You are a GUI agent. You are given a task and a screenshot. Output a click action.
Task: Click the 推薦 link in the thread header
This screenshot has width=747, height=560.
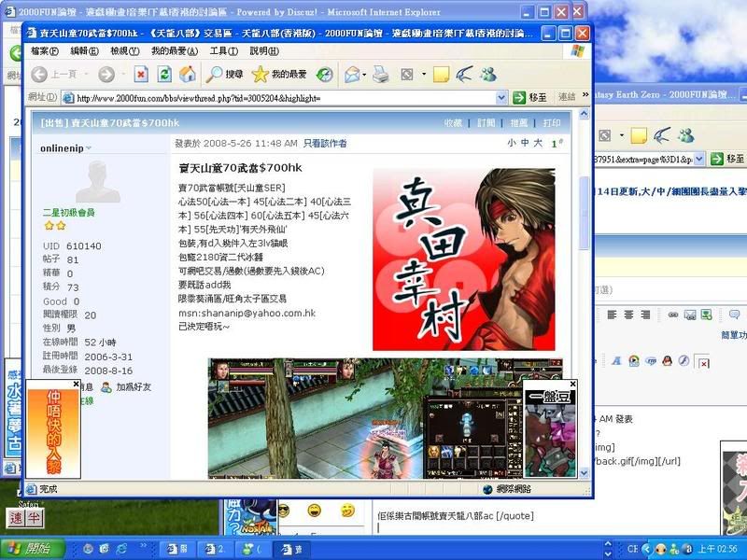point(519,123)
